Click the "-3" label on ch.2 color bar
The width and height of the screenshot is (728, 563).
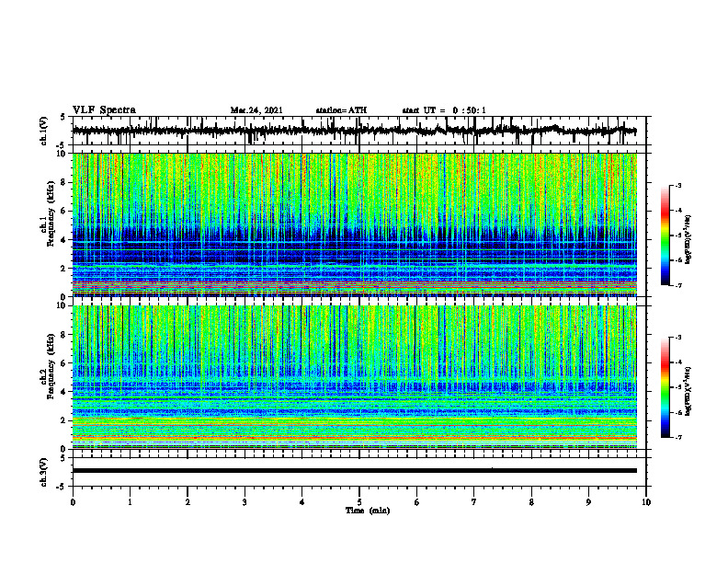[x=678, y=338]
